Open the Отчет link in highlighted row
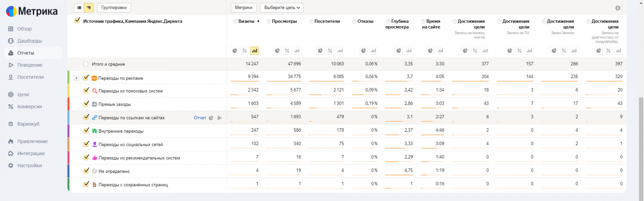The width and height of the screenshot is (644, 201). (200, 118)
